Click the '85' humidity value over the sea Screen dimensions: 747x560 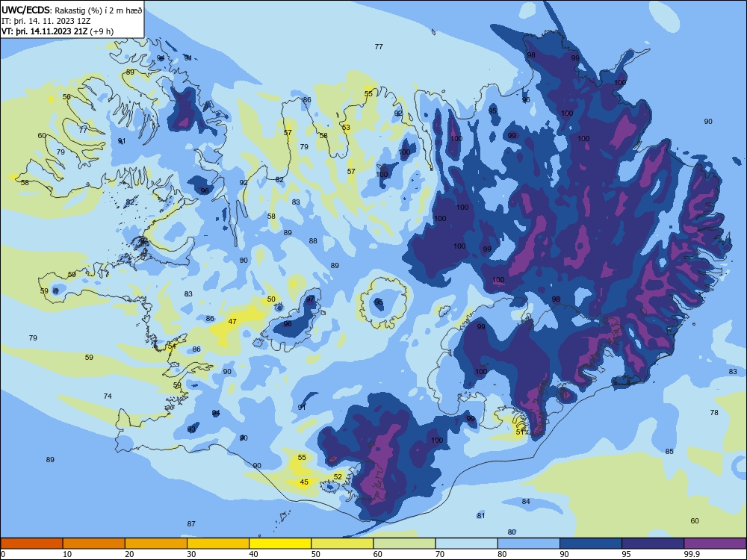click(x=669, y=452)
